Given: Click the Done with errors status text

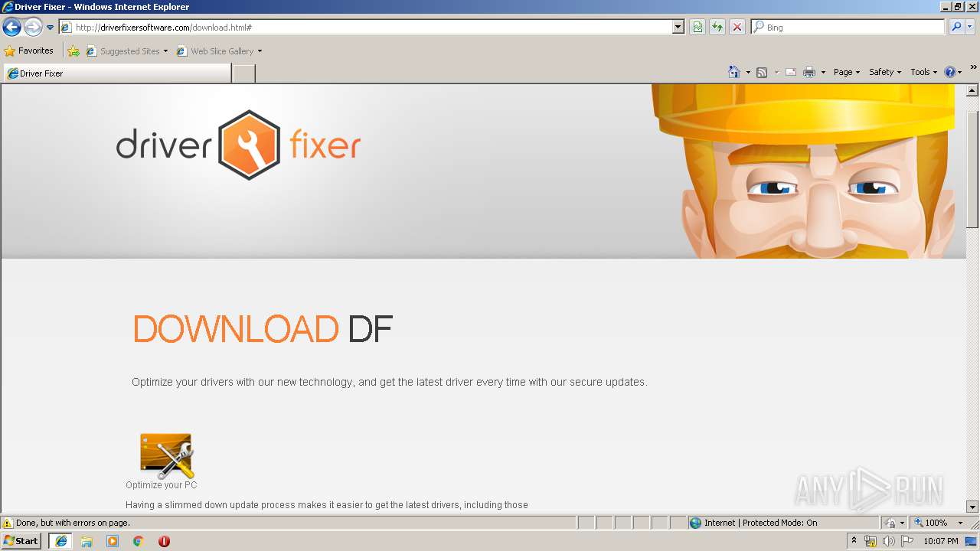Looking at the screenshot, I should 73,523.
